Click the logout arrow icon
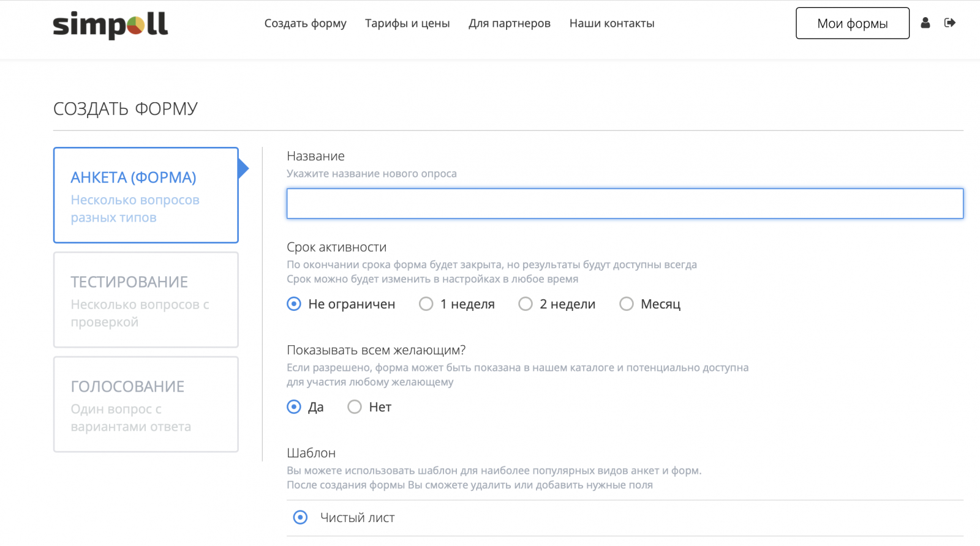Screen dimensions: 980x546 pyautogui.click(x=950, y=23)
